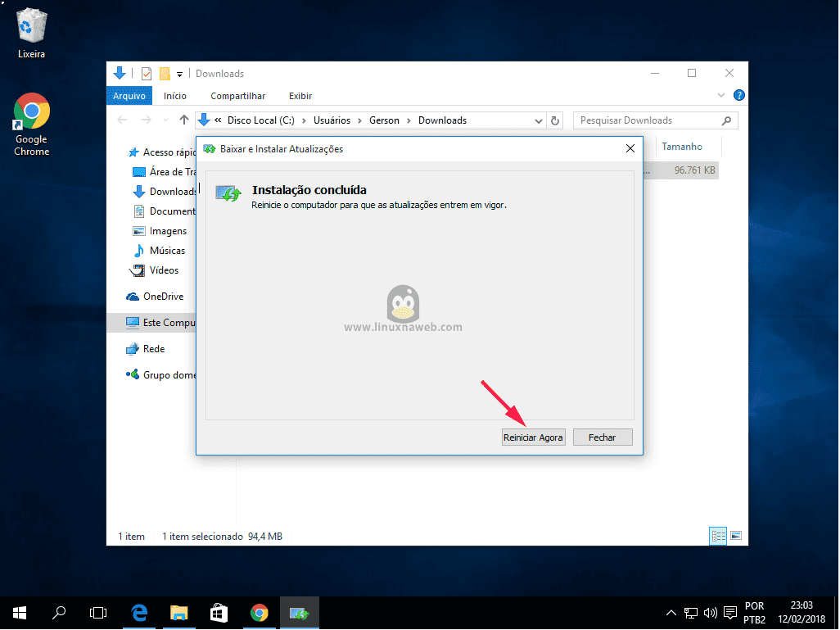Image resolution: width=840 pixels, height=630 pixels.
Task: Expand Este Computador in the navigation pane
Action: click(x=121, y=322)
